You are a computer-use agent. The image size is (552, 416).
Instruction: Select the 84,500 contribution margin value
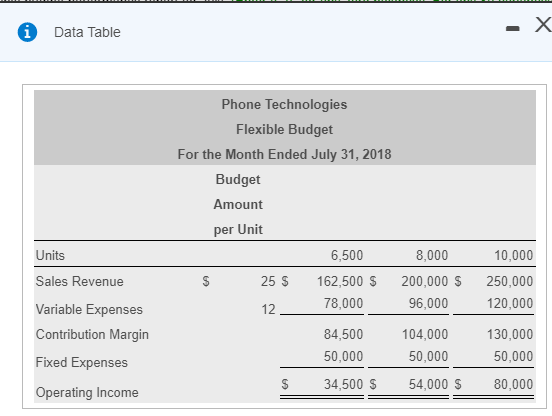pyautogui.click(x=344, y=334)
